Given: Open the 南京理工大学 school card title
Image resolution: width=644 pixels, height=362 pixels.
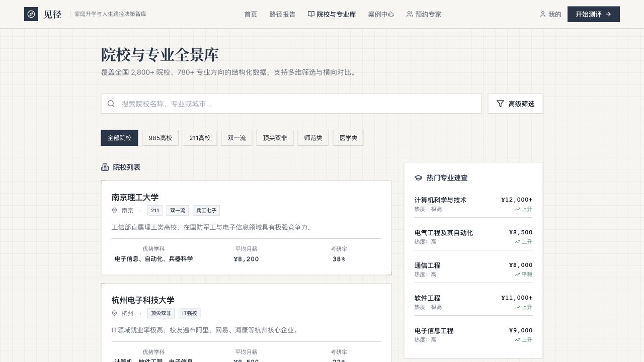Looking at the screenshot, I should [135, 197].
